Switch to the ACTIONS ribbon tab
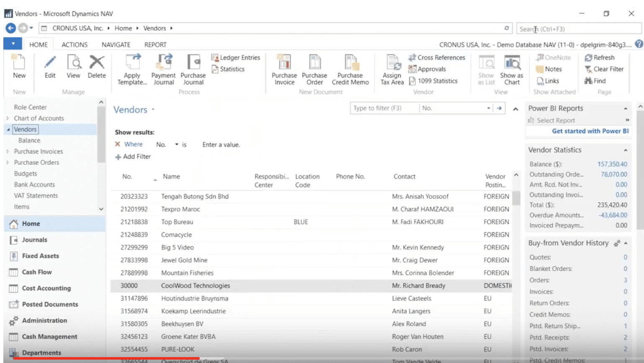This screenshot has height=363, width=644. (x=75, y=44)
